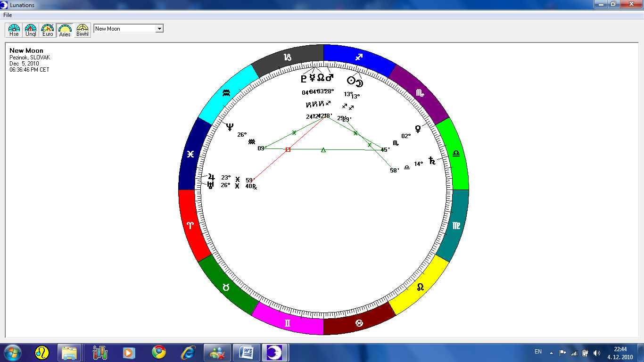Click the taskbar clock showing 22:44

620,353
